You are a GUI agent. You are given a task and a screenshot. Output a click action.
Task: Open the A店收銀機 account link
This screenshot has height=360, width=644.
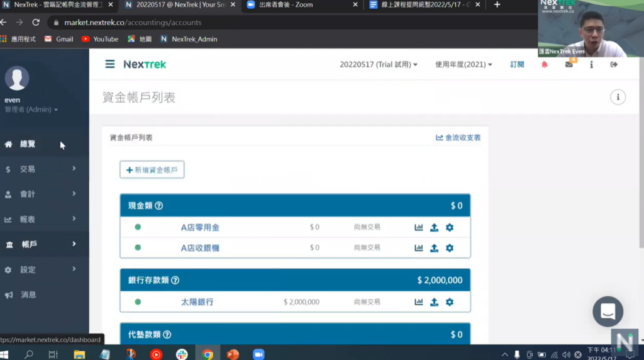(x=200, y=248)
